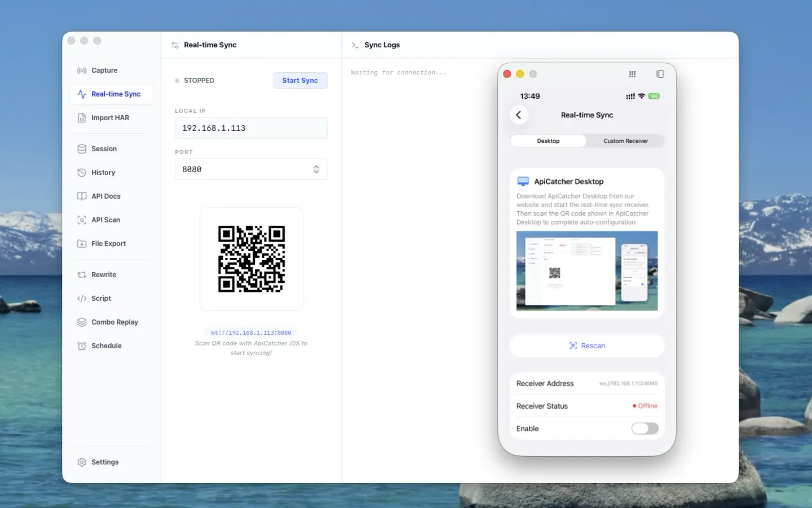This screenshot has width=812, height=508.
Task: Open Schedule in the sidebar
Action: [111, 346]
